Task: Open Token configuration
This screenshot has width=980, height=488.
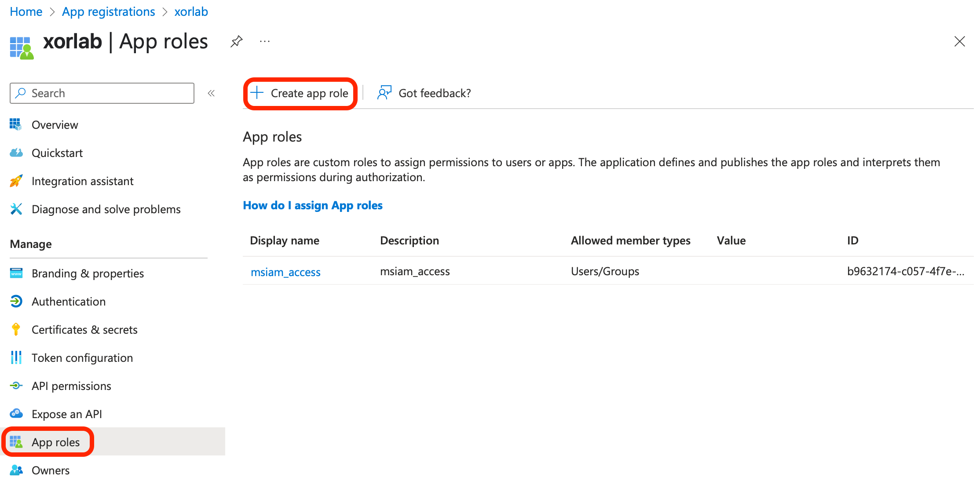Action: [x=82, y=358]
